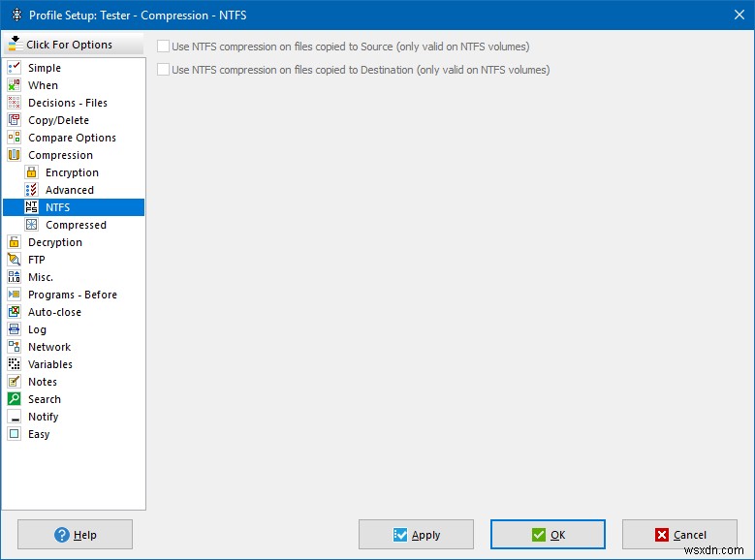Open the Decryption settings page
The image size is (755, 560).
tap(55, 242)
